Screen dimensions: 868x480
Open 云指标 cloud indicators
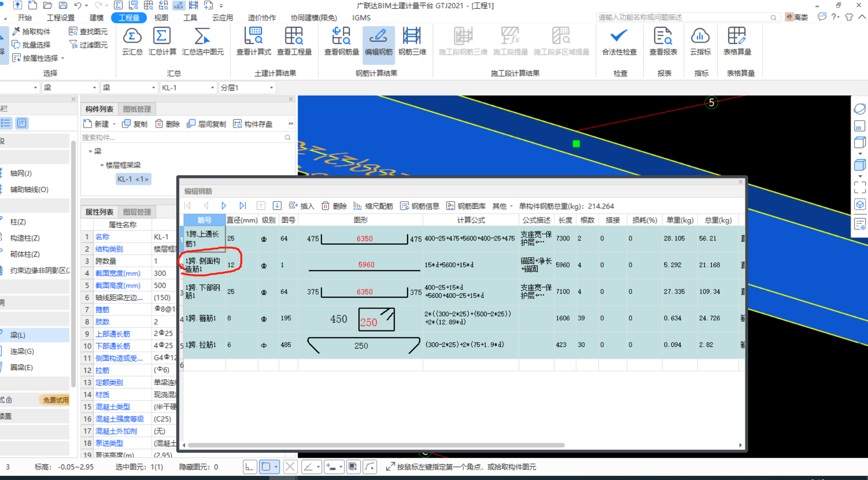pyautogui.click(x=700, y=42)
